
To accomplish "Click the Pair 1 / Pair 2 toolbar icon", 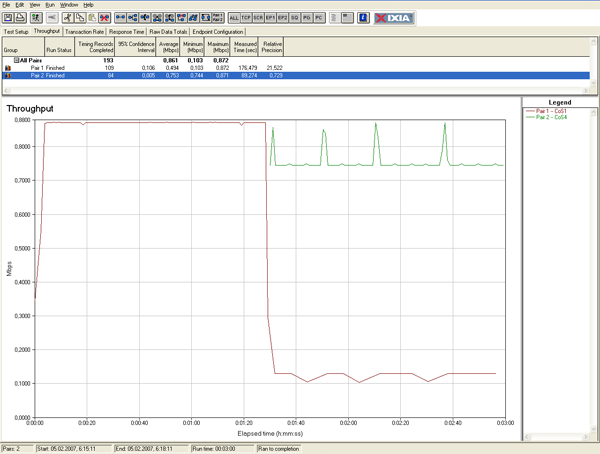I will (x=218, y=18).
